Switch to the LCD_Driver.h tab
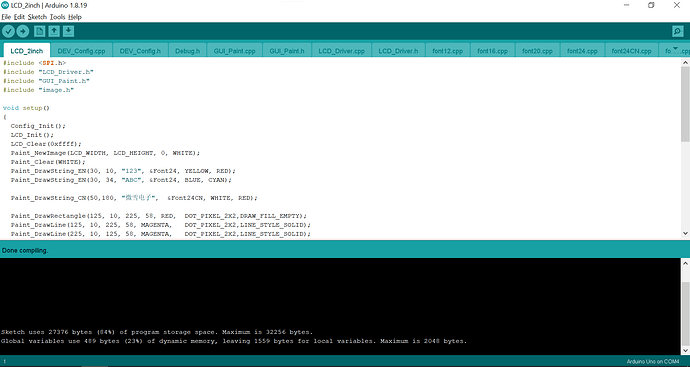The image size is (690, 367). [x=398, y=51]
